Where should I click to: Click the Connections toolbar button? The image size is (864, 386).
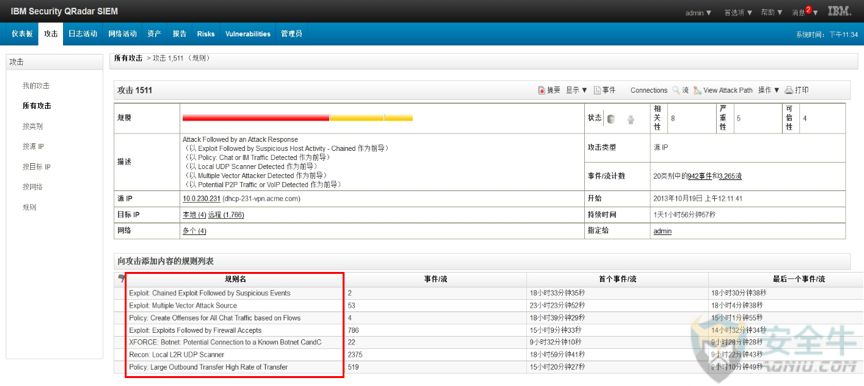pyautogui.click(x=649, y=90)
